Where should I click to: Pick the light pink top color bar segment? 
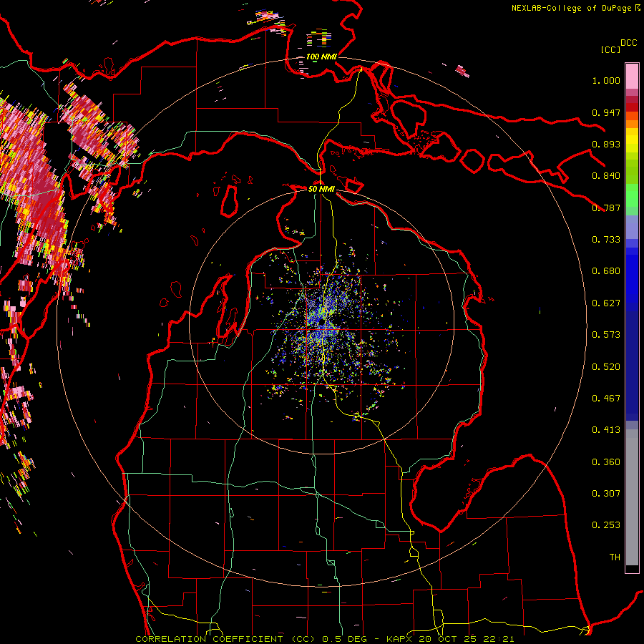point(632,76)
